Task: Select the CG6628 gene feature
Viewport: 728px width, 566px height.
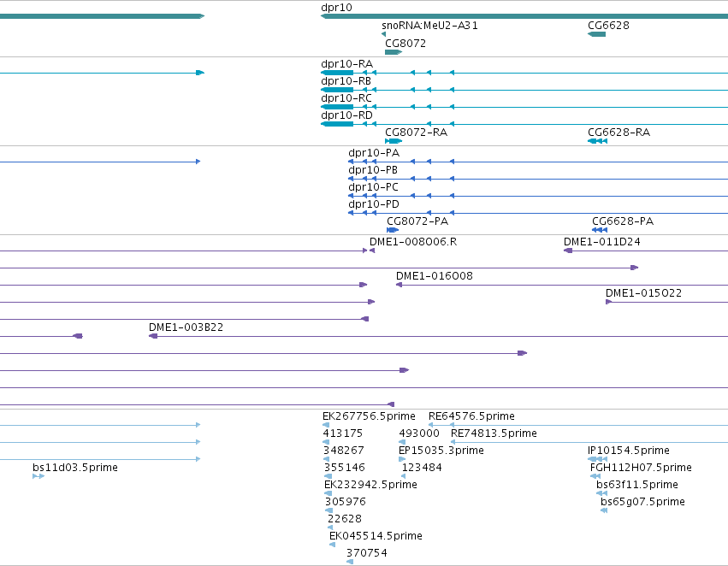Action: [x=608, y=26]
